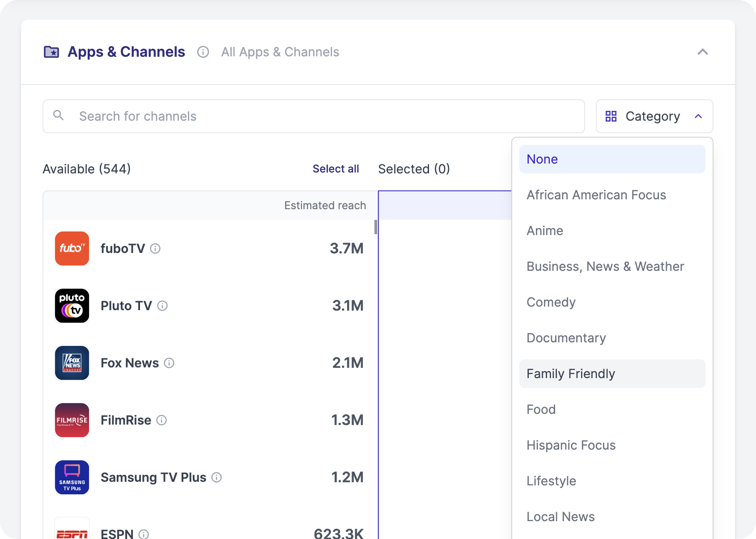Click the Samsung TV Plus logo
The height and width of the screenshot is (539, 756).
(72, 477)
